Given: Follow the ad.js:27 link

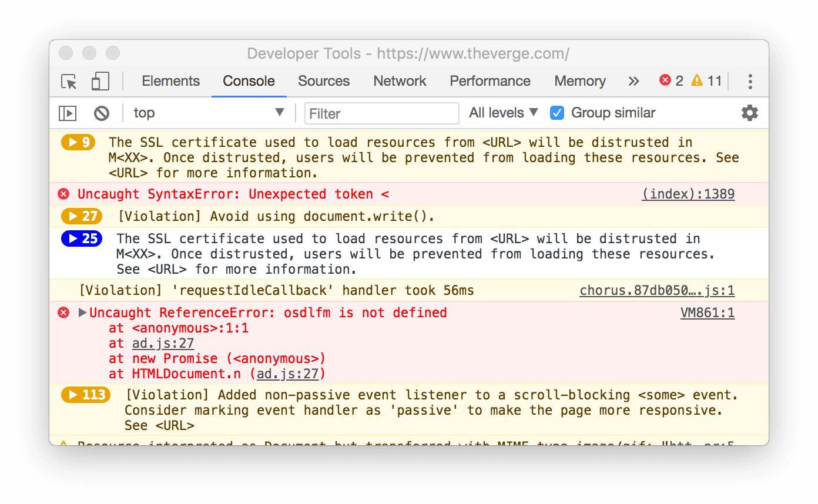Looking at the screenshot, I should (x=162, y=343).
